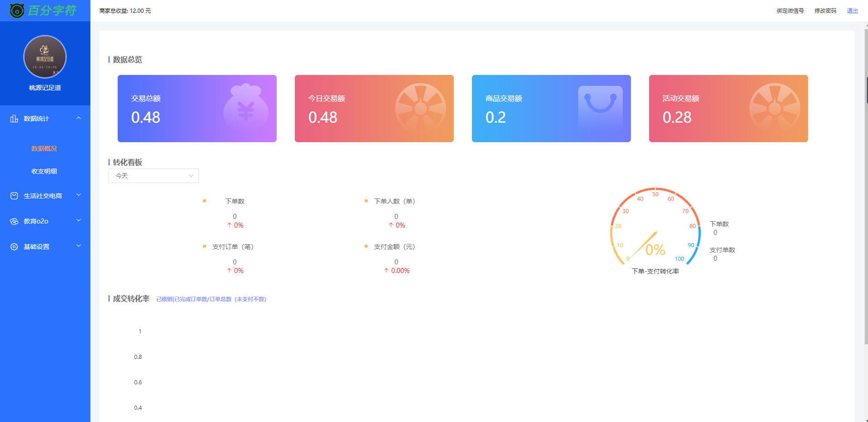Open the 数据统计 sidebar menu
Screen dimensions: 868x422
tap(45, 119)
